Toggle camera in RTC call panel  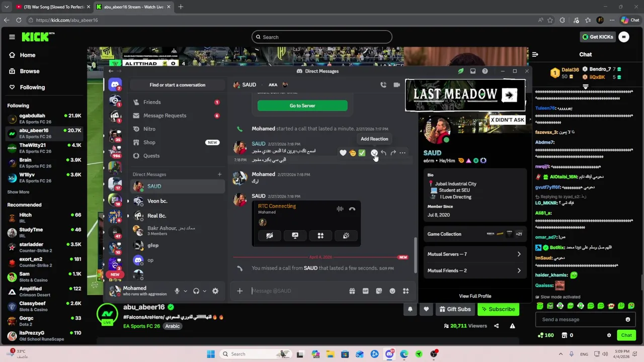pyautogui.click(x=270, y=235)
